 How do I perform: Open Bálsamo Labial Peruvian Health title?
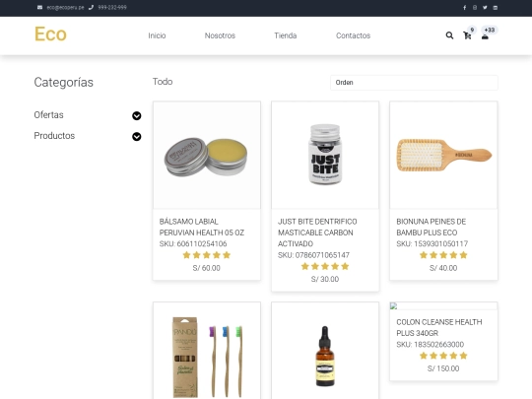tap(202, 227)
